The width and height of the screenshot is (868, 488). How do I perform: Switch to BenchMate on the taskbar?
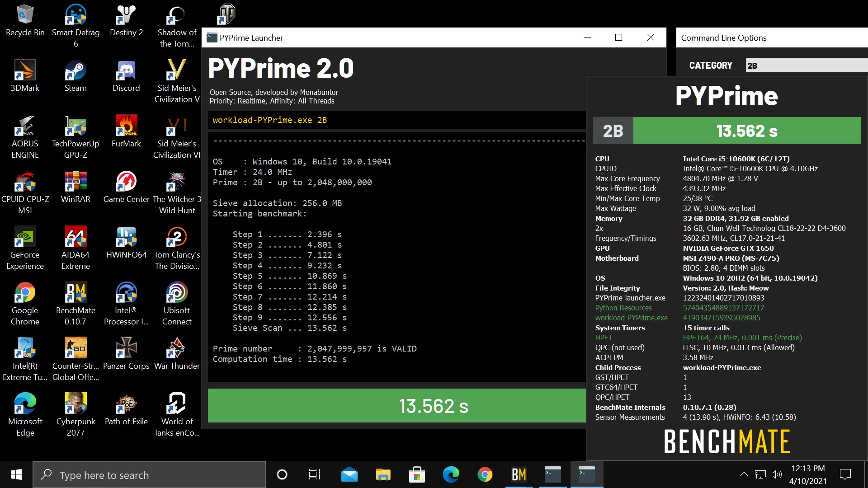pyautogui.click(x=519, y=474)
